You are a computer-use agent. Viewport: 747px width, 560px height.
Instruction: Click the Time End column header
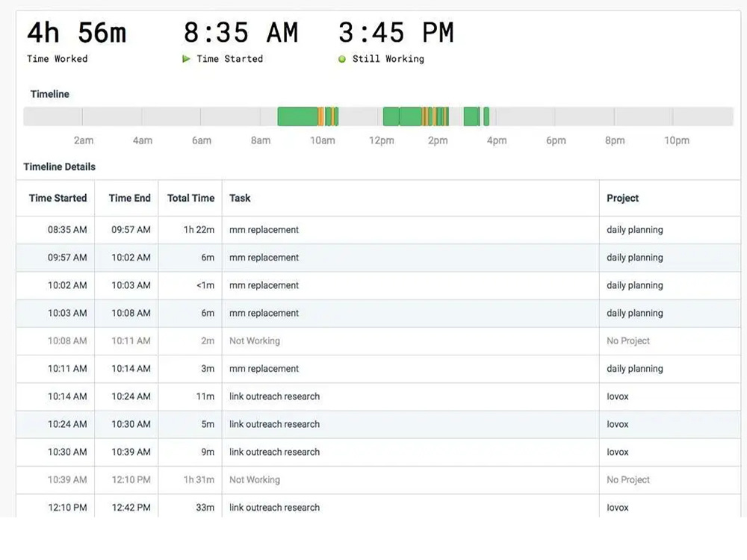(x=129, y=198)
